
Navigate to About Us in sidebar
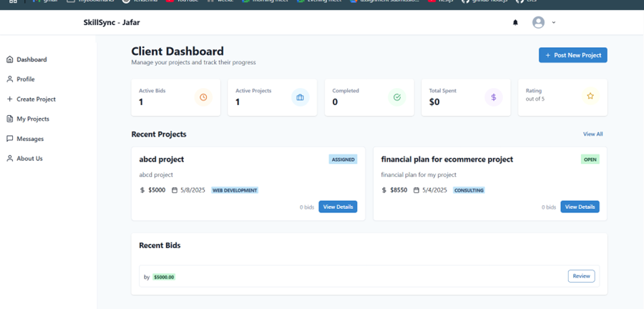[29, 159]
